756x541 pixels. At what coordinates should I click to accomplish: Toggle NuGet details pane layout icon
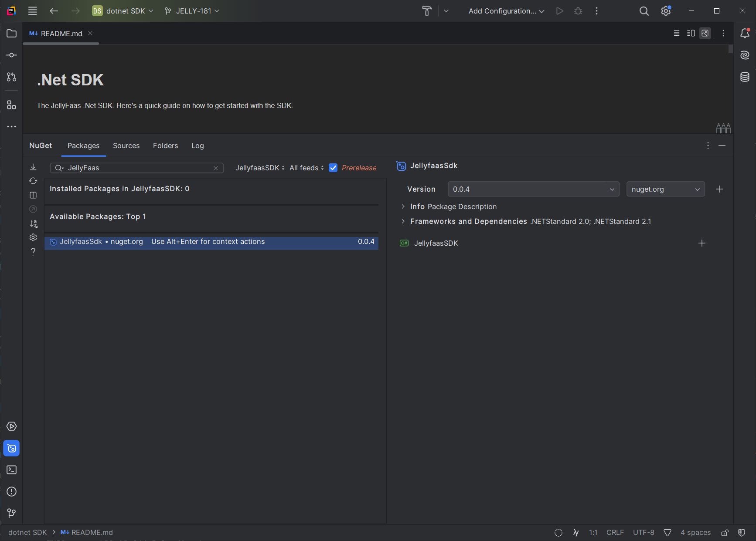point(33,195)
